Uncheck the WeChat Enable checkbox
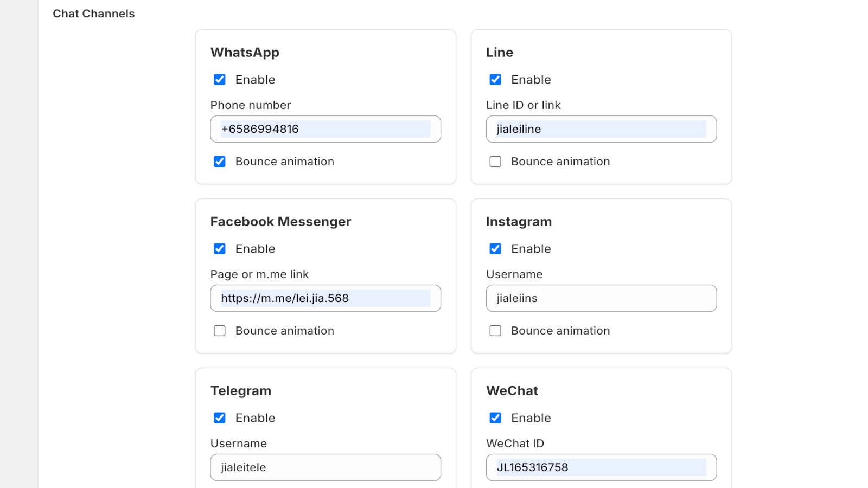The width and height of the screenshot is (868, 488). point(495,418)
